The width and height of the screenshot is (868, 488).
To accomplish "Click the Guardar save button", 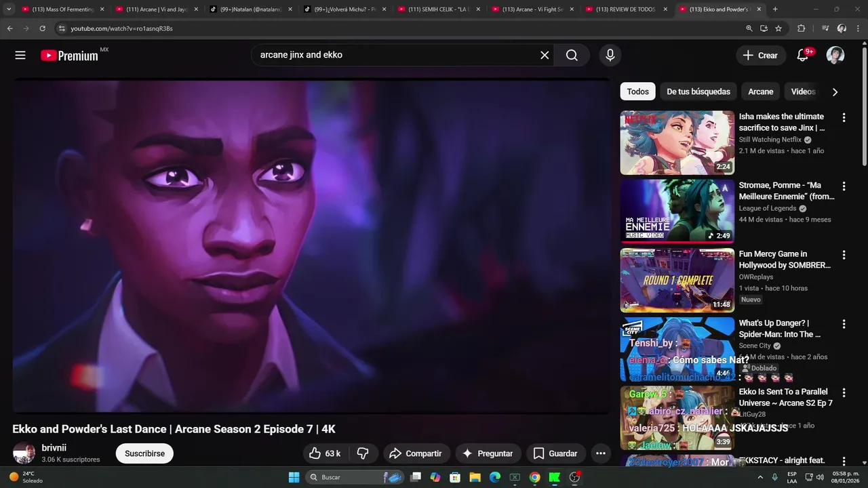I will (555, 453).
